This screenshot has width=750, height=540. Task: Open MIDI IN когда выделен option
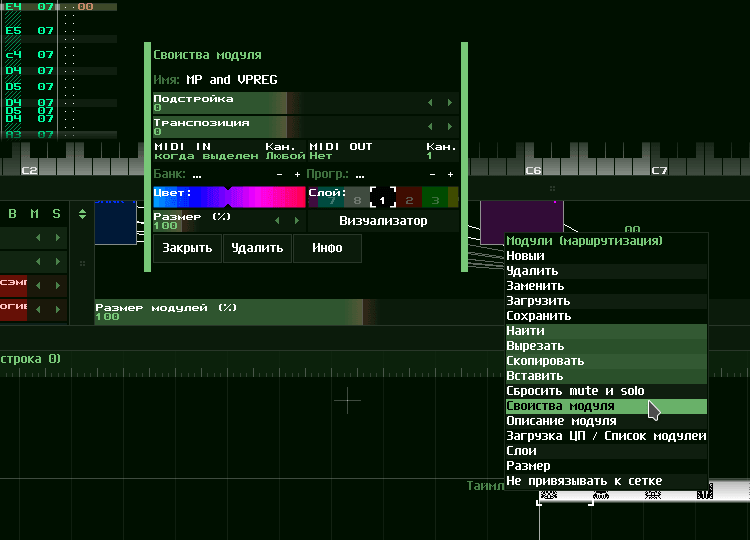coord(206,151)
